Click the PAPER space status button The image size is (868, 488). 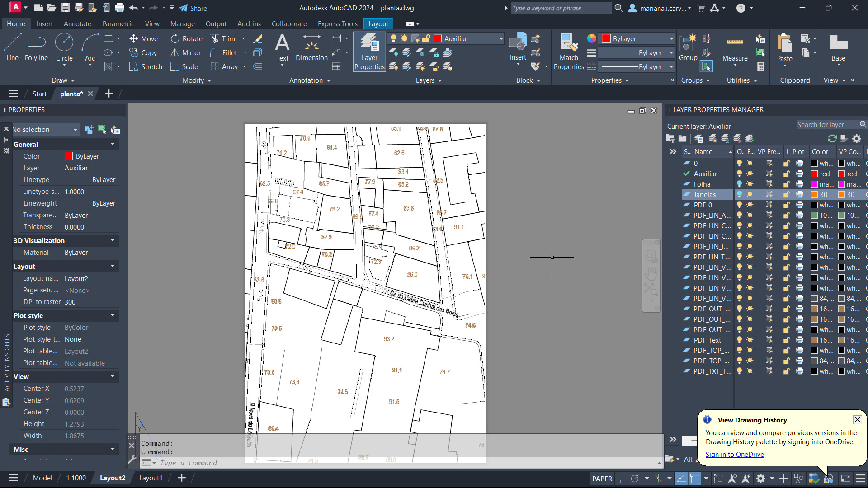(x=602, y=479)
